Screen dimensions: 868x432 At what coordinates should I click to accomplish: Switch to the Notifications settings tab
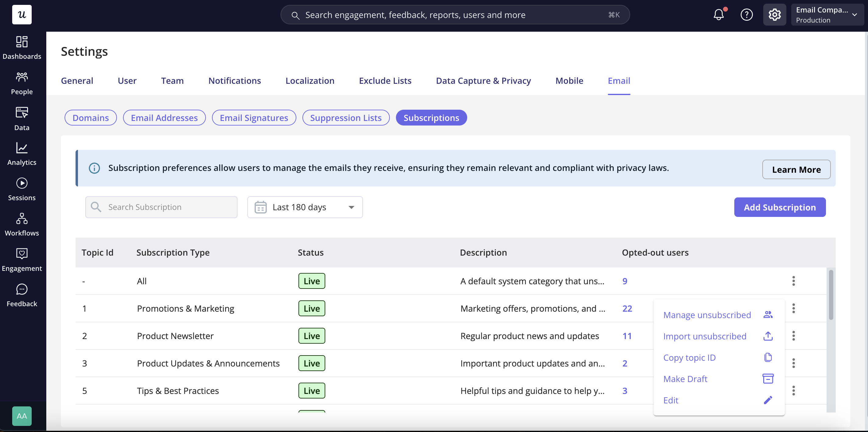(235, 80)
